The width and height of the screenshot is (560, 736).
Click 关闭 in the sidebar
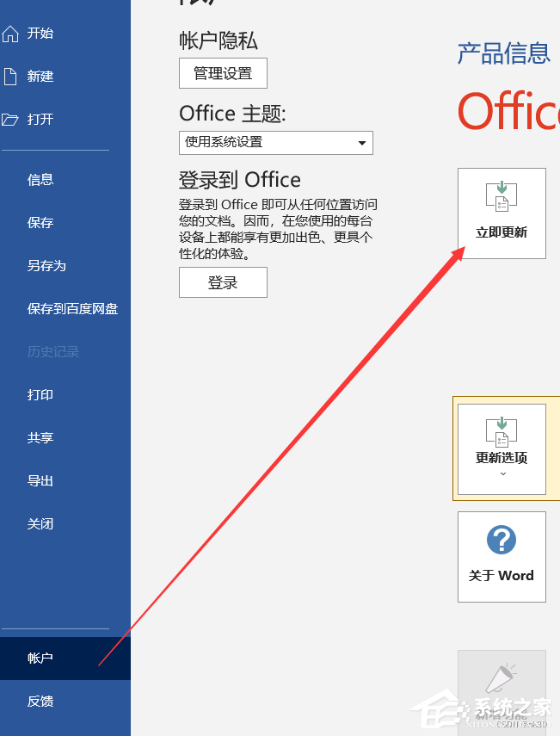(65, 524)
